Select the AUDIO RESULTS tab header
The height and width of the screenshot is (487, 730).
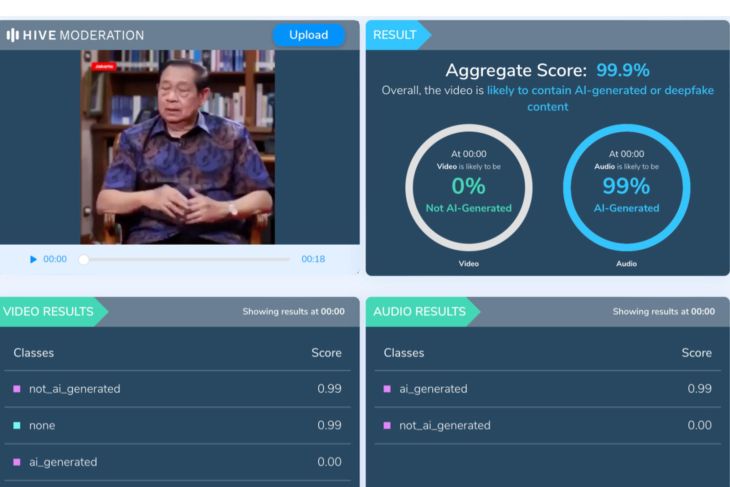point(421,311)
